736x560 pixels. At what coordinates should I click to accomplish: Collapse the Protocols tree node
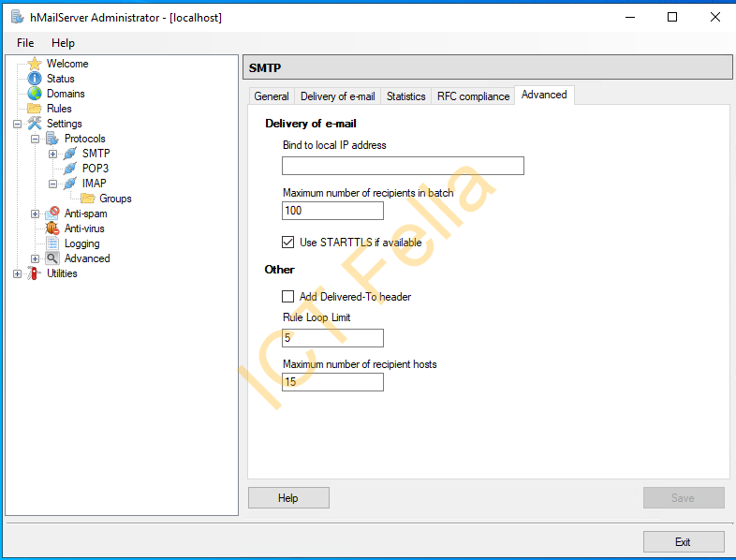[36, 139]
